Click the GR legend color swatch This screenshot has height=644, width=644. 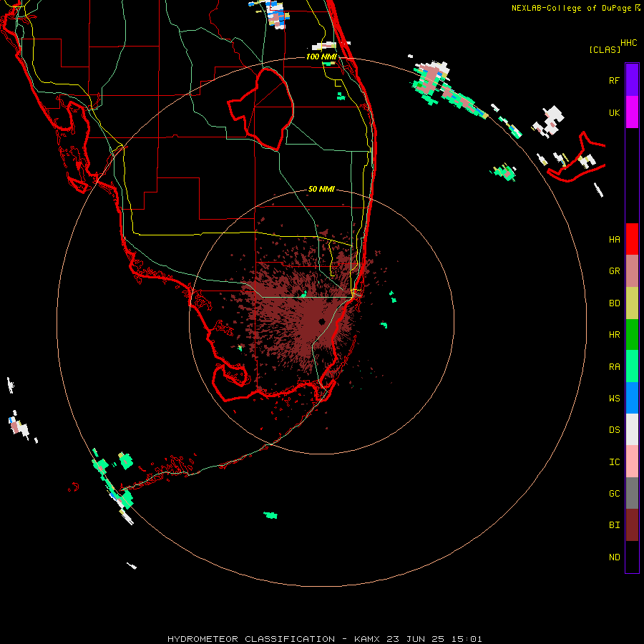pos(632,271)
